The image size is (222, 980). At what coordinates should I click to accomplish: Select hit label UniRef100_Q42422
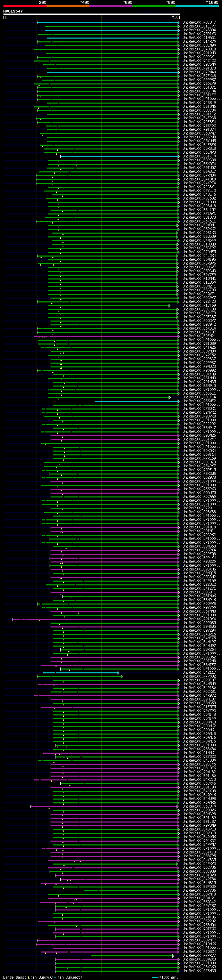[x=199, y=60]
